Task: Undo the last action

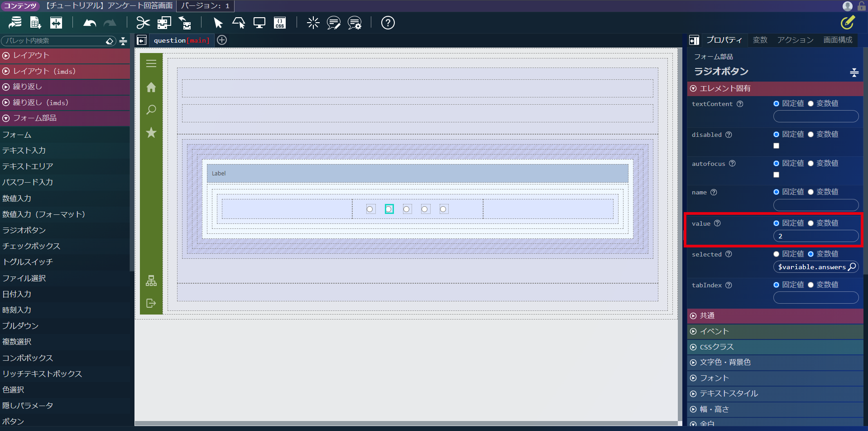Action: [90, 23]
